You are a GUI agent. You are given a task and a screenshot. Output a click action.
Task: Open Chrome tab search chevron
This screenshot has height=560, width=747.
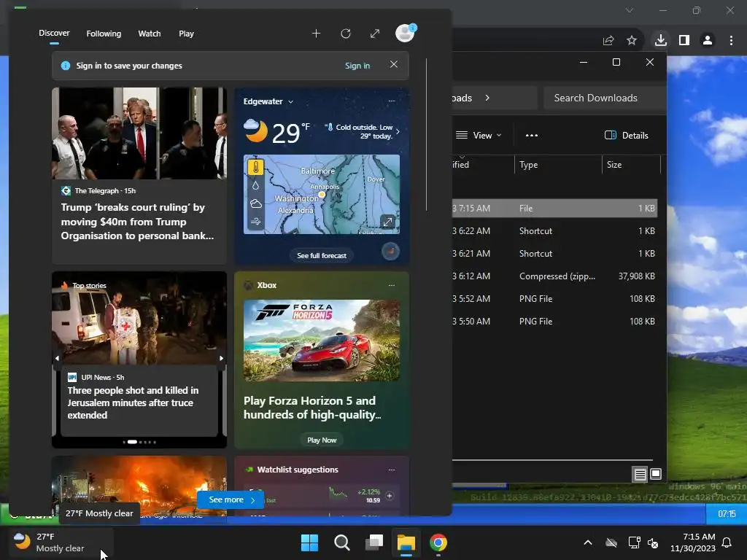(630, 10)
